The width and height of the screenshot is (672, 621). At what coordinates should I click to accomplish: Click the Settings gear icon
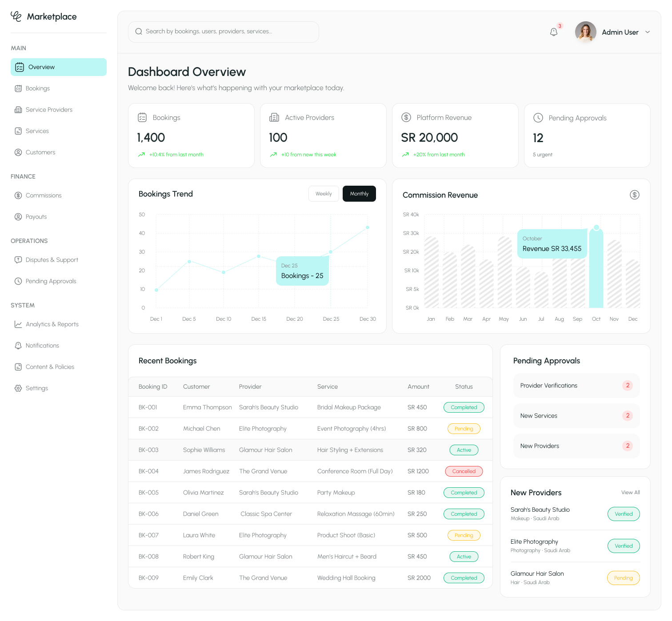(18, 388)
